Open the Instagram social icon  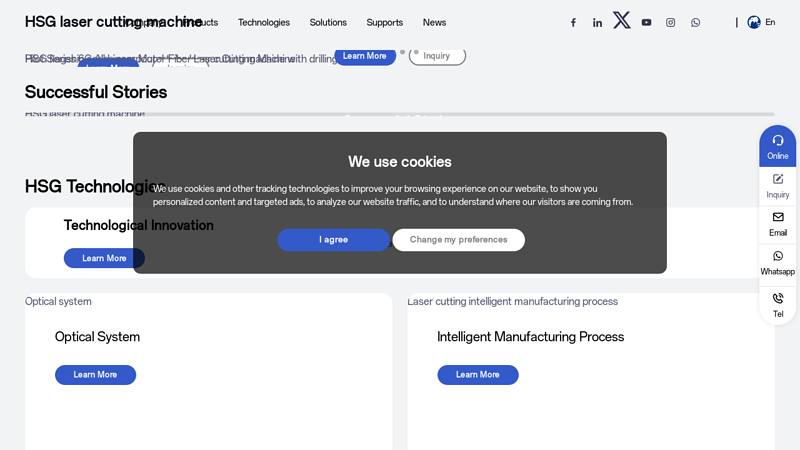click(670, 22)
